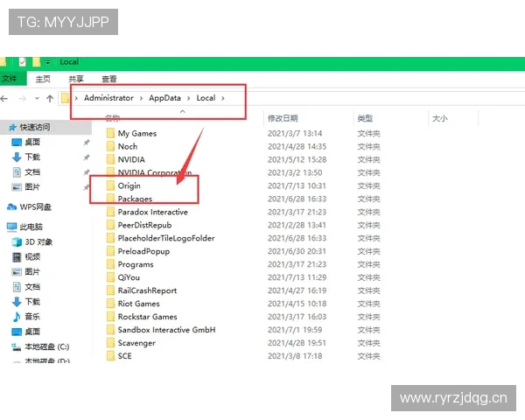Open 视频 videos folder under 此电脑
Image resolution: width=525 pixels, height=420 pixels.
(31, 256)
